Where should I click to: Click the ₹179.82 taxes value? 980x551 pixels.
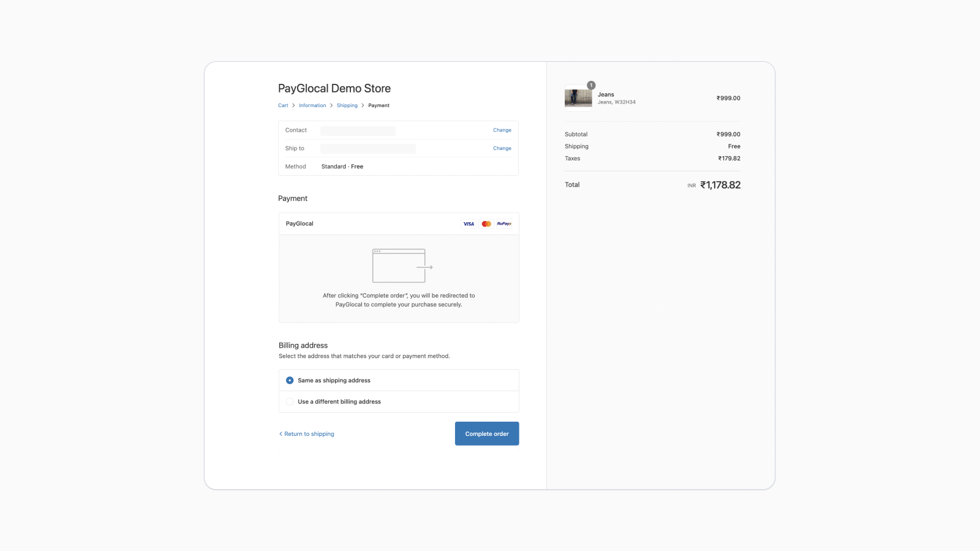coord(729,159)
